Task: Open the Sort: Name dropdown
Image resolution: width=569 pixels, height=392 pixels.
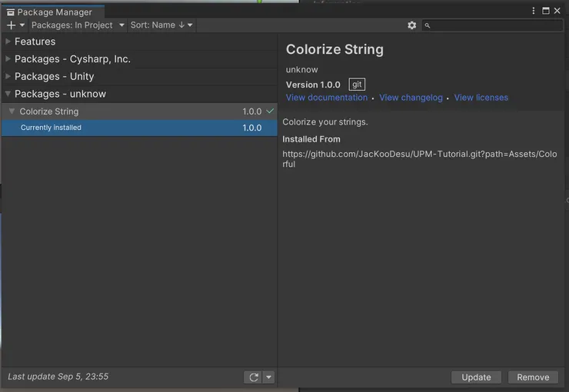Action: 161,25
